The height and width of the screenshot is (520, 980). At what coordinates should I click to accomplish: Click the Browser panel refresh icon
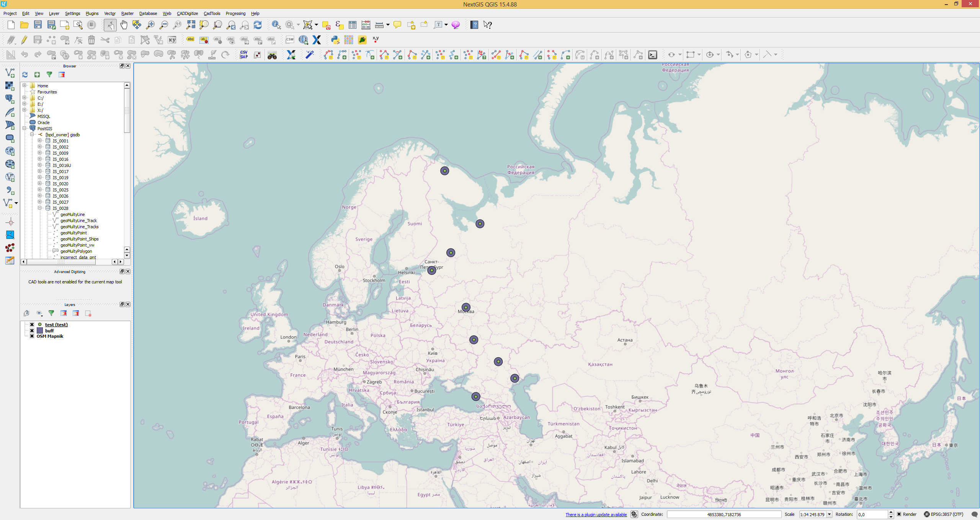click(x=25, y=75)
